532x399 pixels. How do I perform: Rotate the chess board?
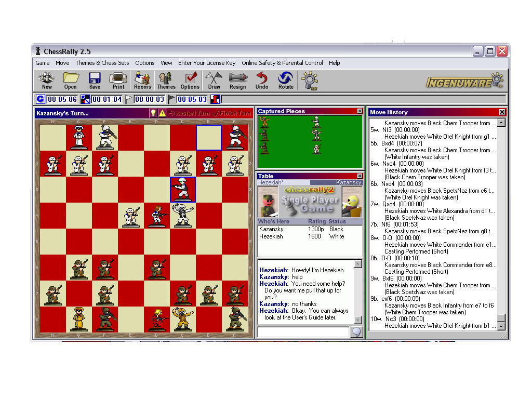[x=286, y=81]
